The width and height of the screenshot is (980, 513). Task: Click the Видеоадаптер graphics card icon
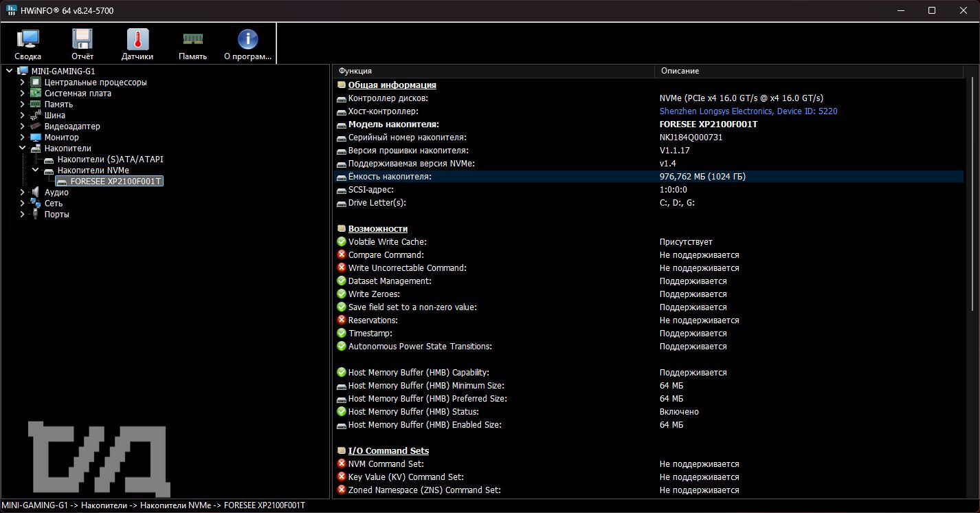(36, 127)
